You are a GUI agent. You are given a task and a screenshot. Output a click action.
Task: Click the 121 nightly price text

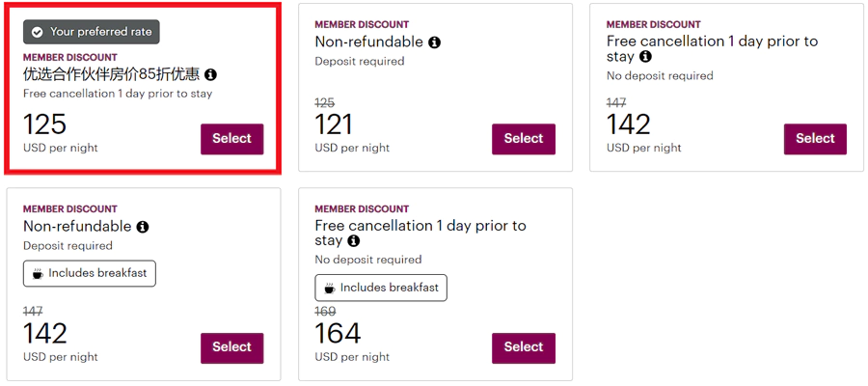click(x=334, y=124)
